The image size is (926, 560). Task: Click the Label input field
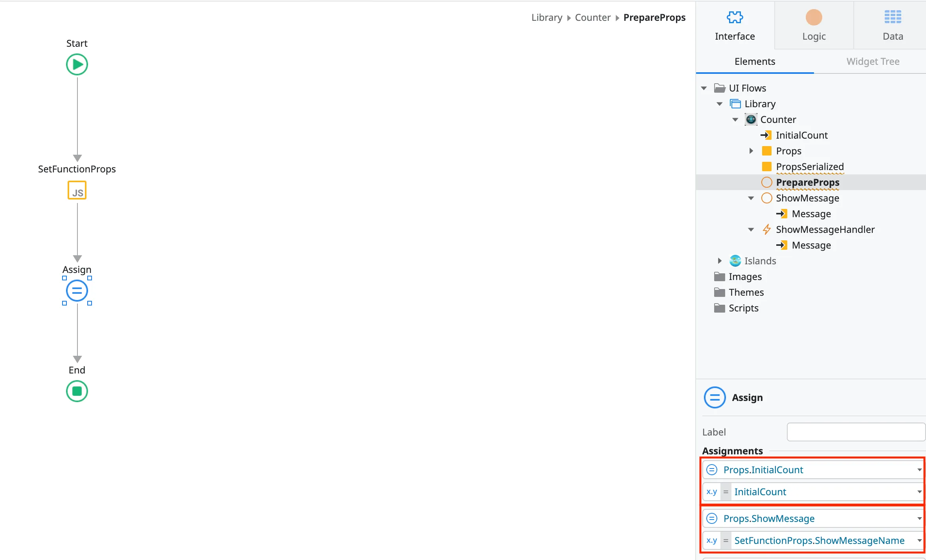[855, 432]
